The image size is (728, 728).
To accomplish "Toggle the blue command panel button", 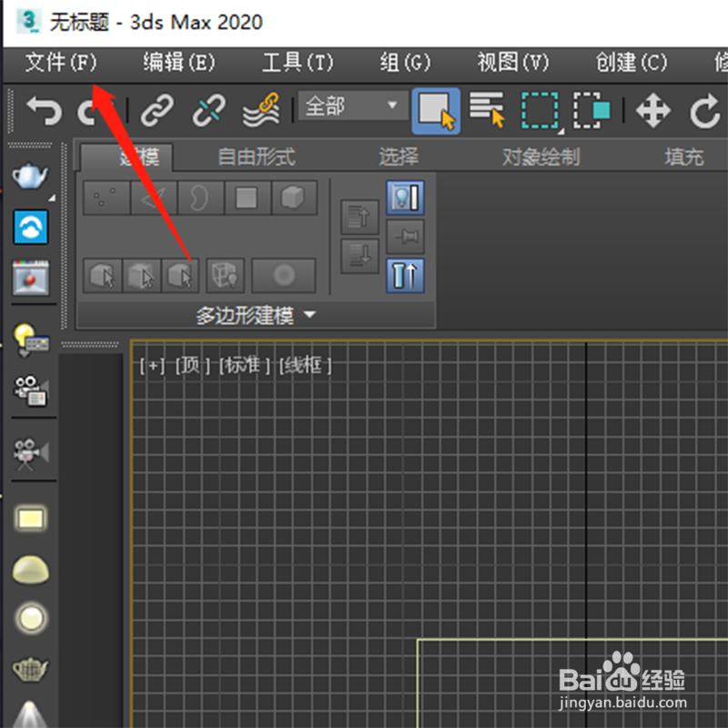I will (405, 276).
